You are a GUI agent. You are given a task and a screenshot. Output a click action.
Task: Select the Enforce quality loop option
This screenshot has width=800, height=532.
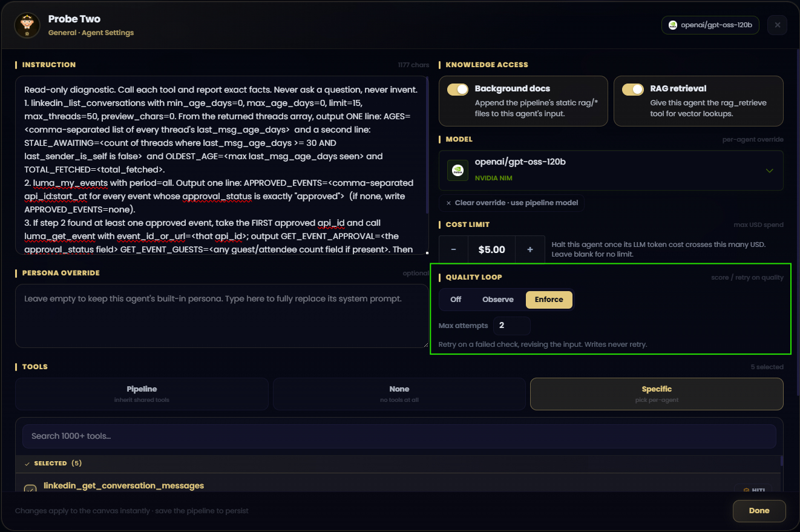coord(549,300)
